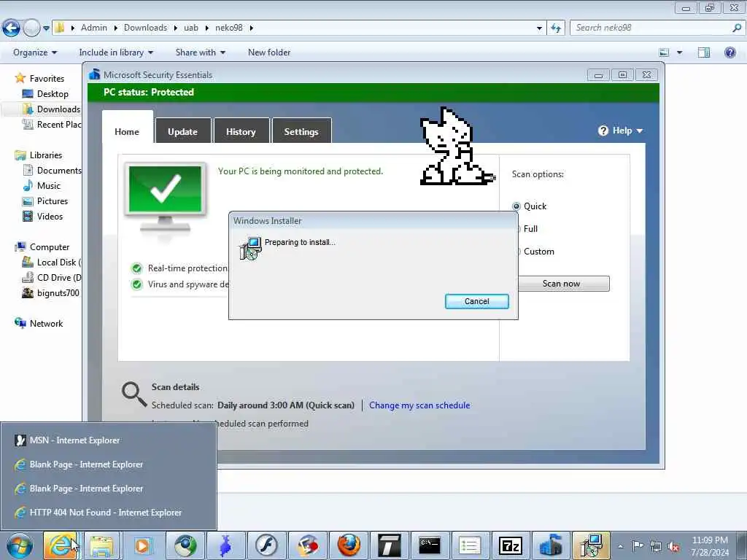Click the Search neko98 field
The height and width of the screenshot is (560, 747).
point(651,28)
